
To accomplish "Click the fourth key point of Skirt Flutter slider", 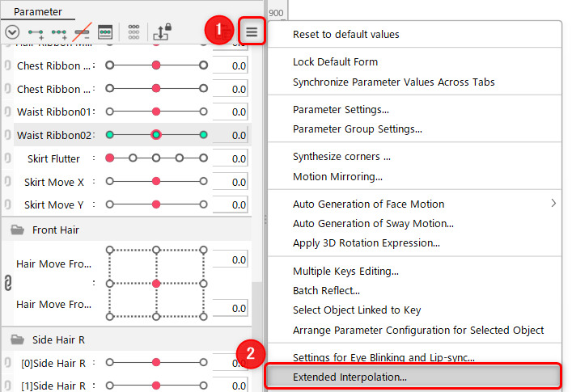I will click(x=180, y=158).
